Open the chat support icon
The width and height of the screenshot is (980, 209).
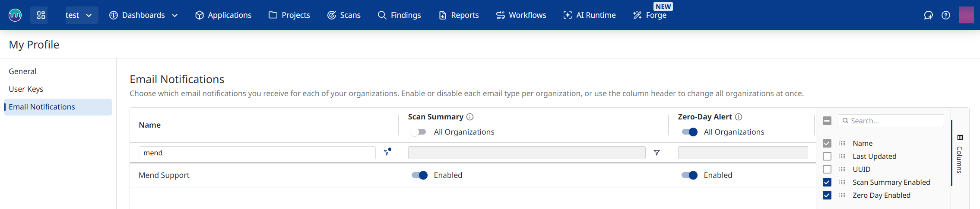point(929,15)
